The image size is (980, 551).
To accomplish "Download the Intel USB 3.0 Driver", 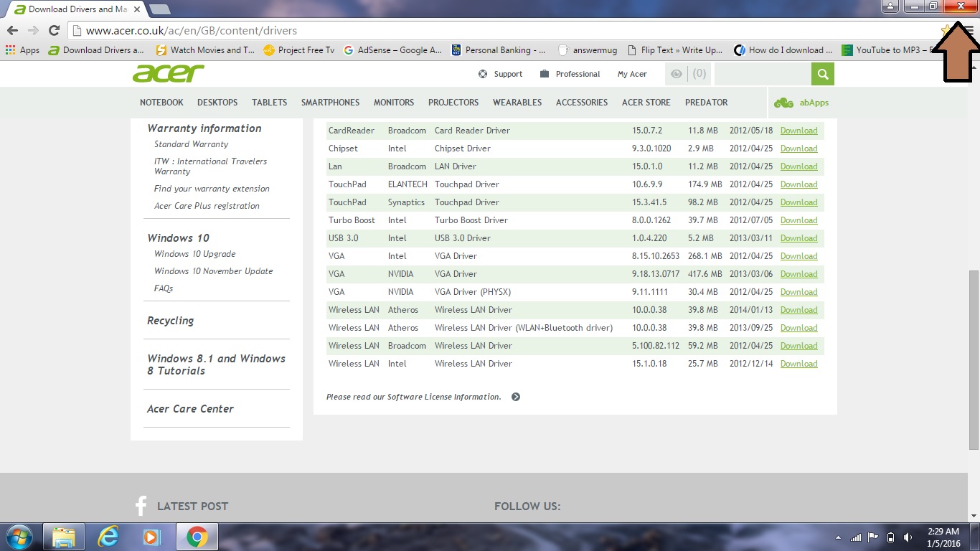I will (x=798, y=238).
